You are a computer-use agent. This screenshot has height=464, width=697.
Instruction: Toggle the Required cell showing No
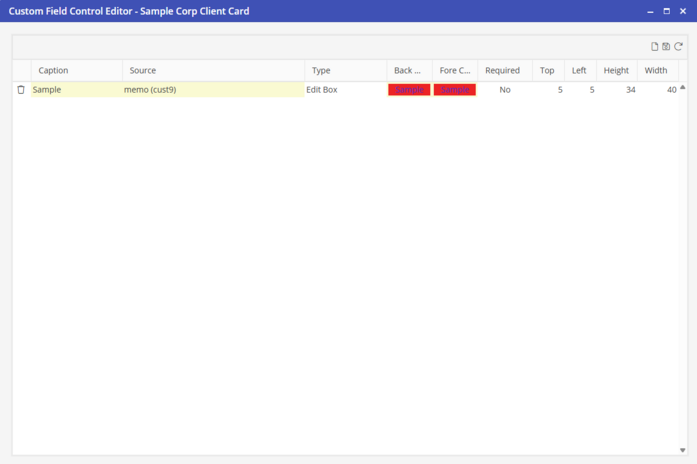click(x=504, y=90)
